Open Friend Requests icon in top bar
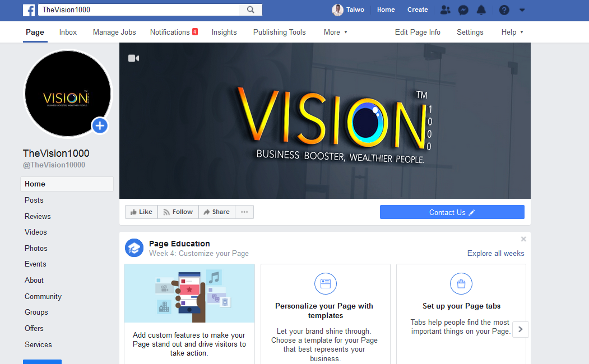This screenshot has height=364, width=589. pos(445,10)
